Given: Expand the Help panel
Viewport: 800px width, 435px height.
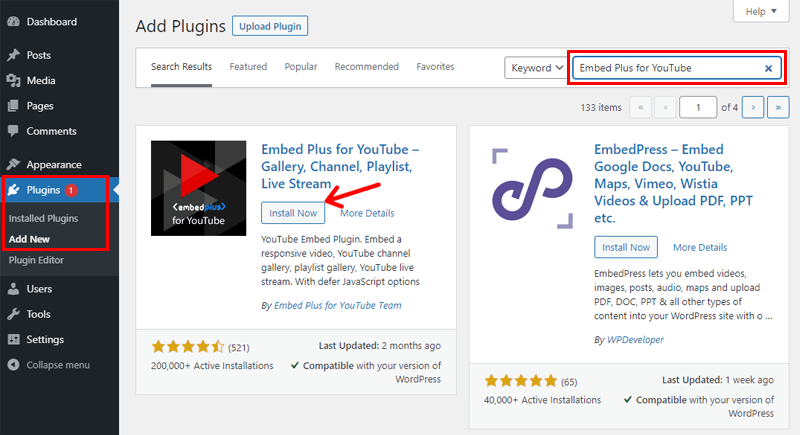Looking at the screenshot, I should 761,11.
